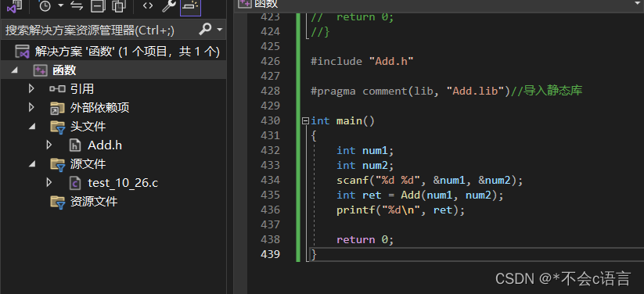Viewport: 644px width, 294px height.
Task: Click the scanf("%d %d", &num1, &num2); line
Action: [x=430, y=181]
